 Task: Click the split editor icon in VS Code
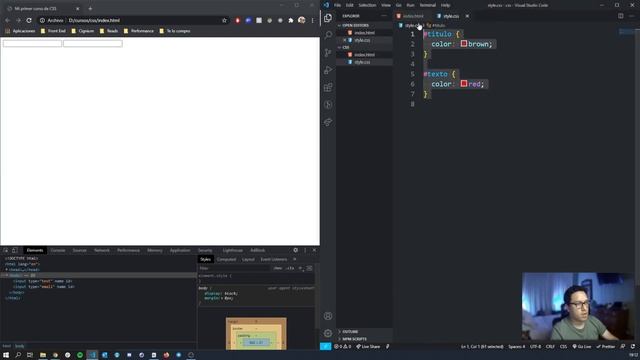[x=620, y=16]
